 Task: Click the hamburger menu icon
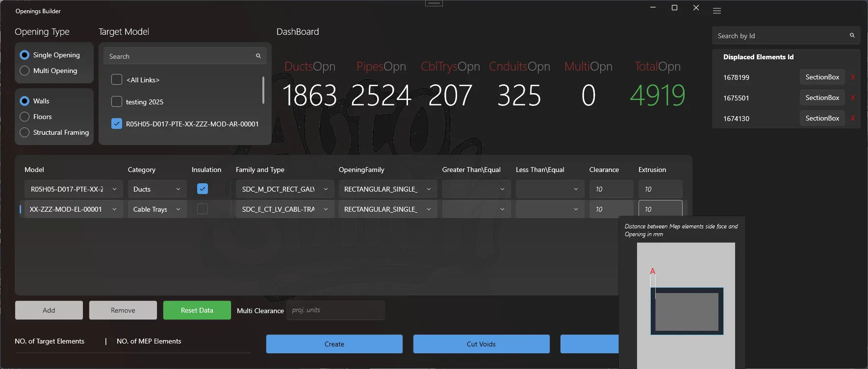tap(717, 11)
